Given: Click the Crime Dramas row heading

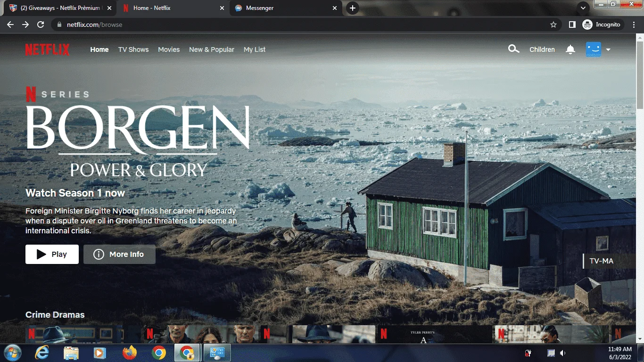Looking at the screenshot, I should 55,315.
